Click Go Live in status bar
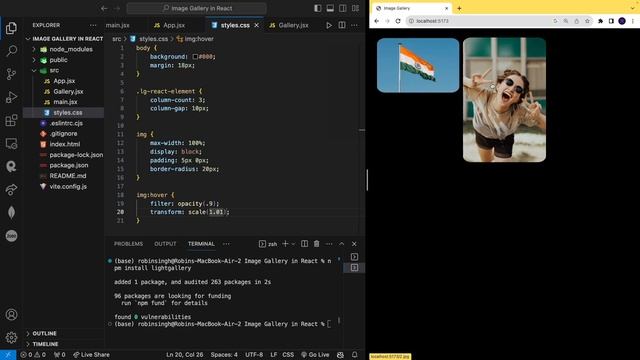640x360 pixels. 315,355
